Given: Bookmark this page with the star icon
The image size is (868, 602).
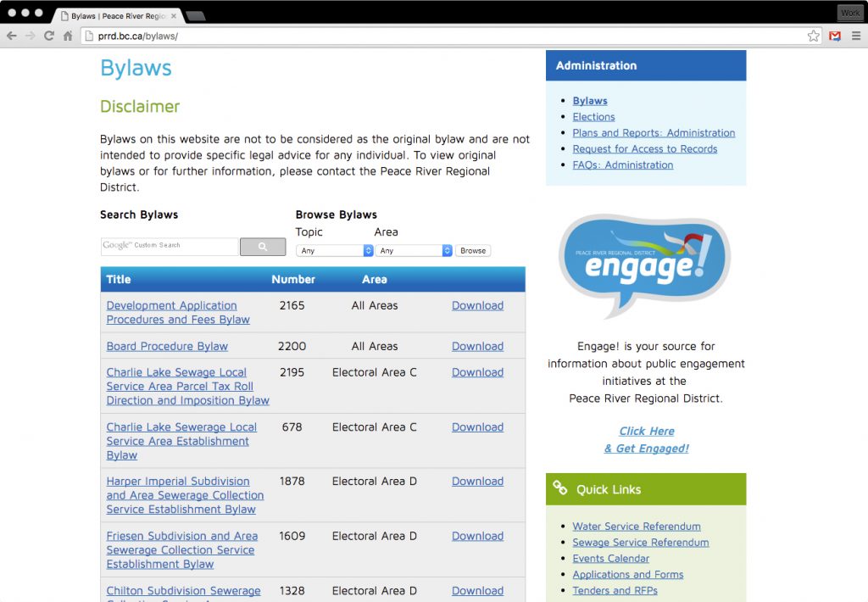Looking at the screenshot, I should click(813, 36).
